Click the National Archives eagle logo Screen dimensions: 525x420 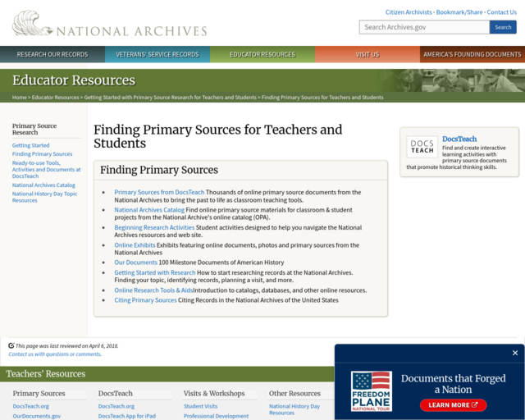109,24
